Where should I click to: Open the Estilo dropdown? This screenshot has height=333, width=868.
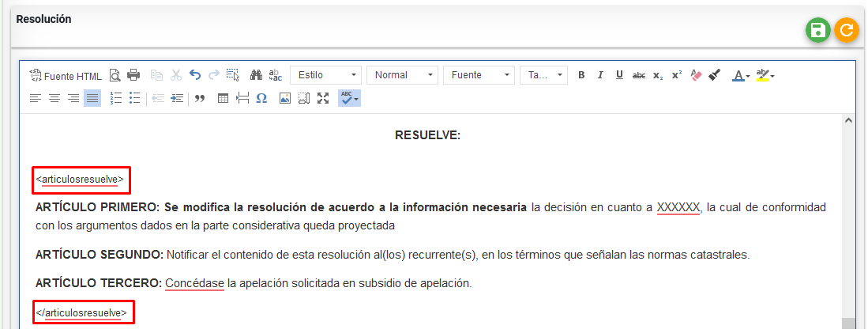coord(325,75)
